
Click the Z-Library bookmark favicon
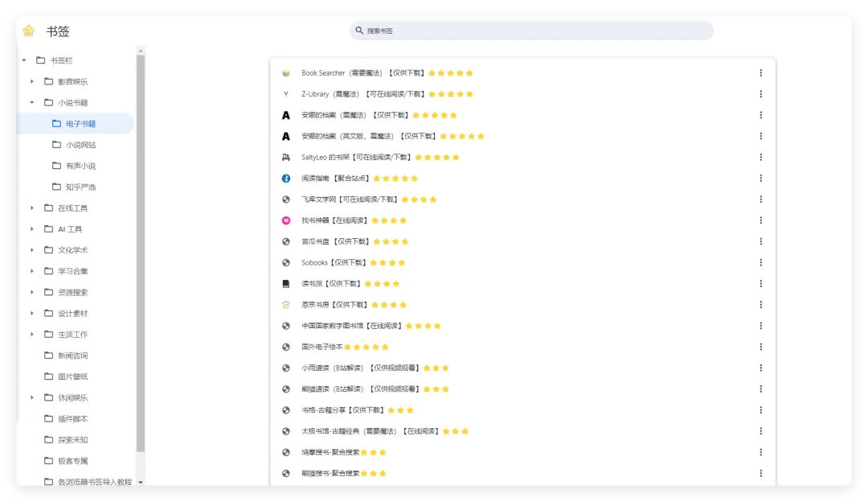285,94
